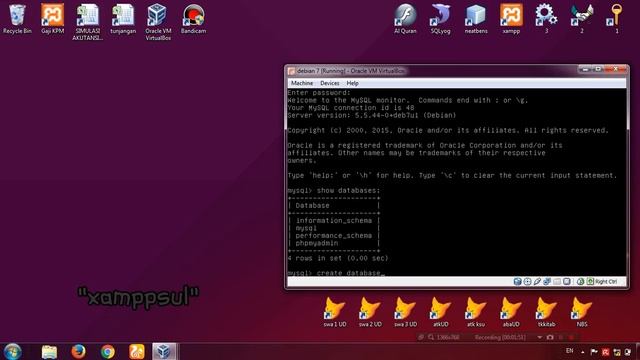Open the Windows Start menu orb
640x360 pixels.
pos(13,351)
